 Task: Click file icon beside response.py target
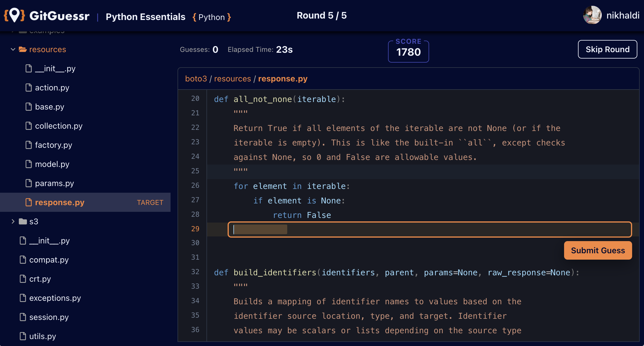(x=29, y=202)
